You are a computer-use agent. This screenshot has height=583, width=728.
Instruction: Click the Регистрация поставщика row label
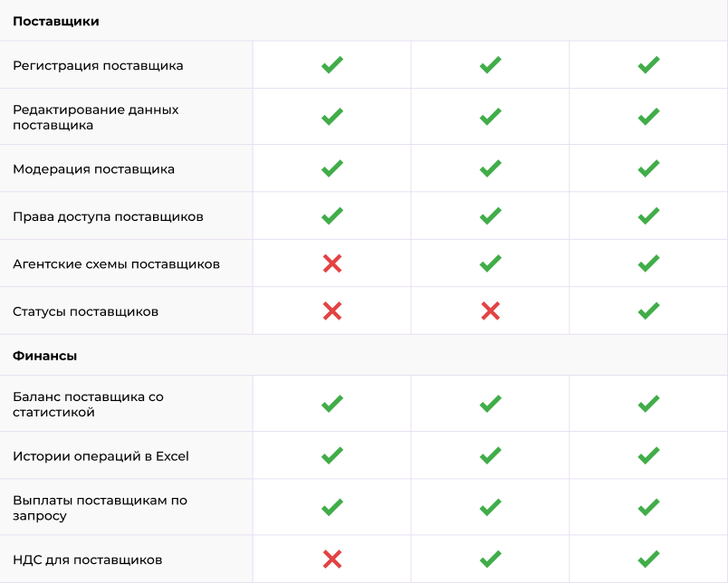click(x=98, y=65)
